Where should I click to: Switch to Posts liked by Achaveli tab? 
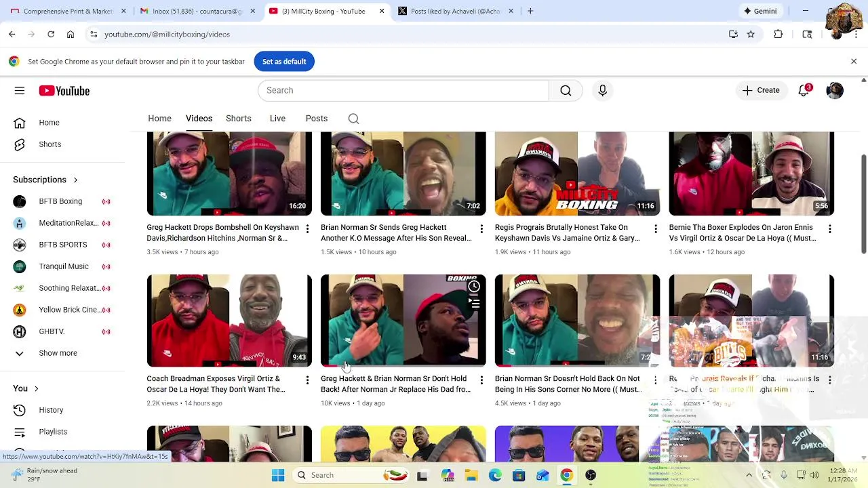coord(454,11)
